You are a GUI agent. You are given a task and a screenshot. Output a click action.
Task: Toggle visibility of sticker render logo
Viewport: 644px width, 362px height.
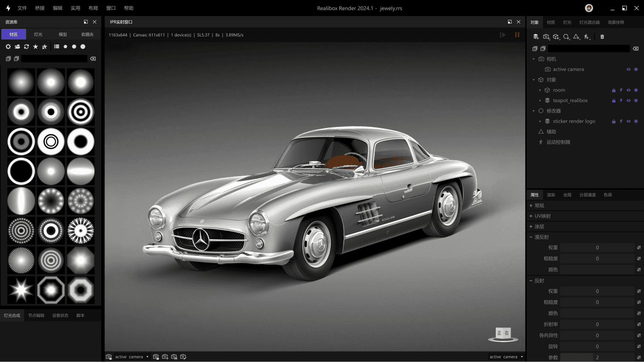(x=628, y=121)
